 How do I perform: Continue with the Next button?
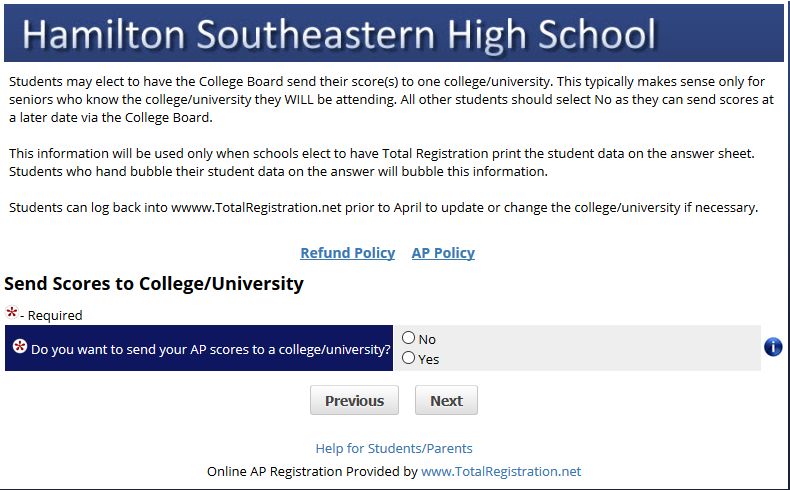point(446,400)
